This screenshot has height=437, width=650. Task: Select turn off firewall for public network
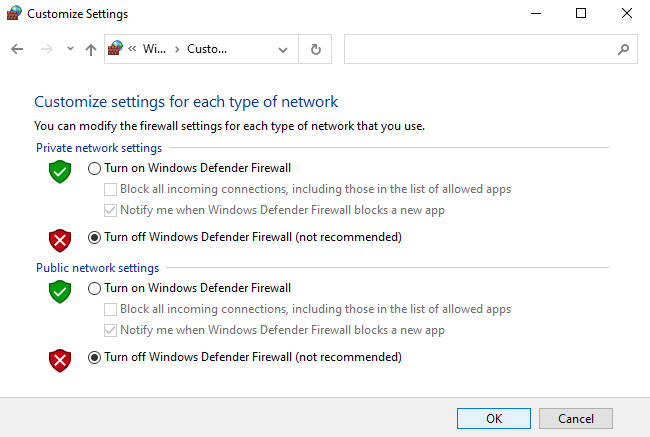point(94,357)
